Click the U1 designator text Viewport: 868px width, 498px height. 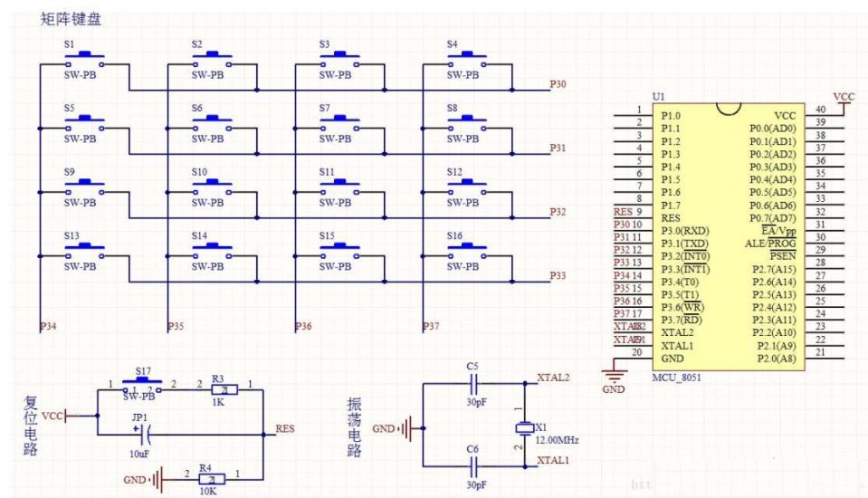[x=658, y=96]
